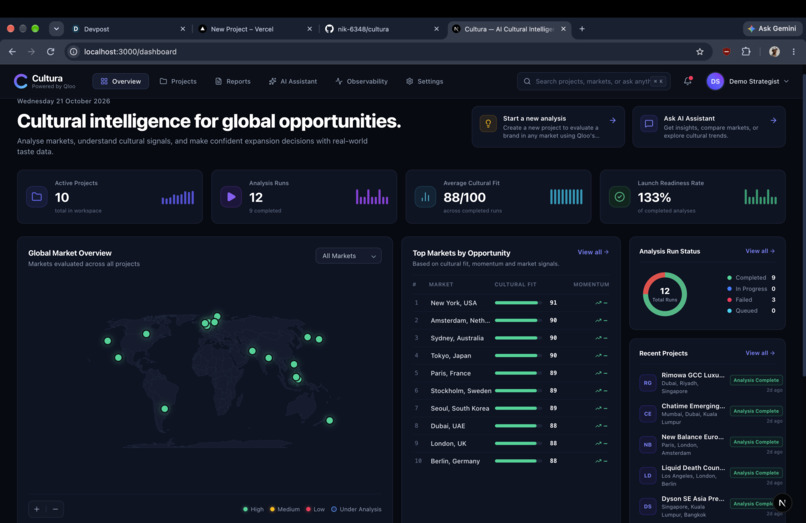Viewport: 806px width, 523px height.
Task: Click the Completed status legend entry
Action: [751, 278]
